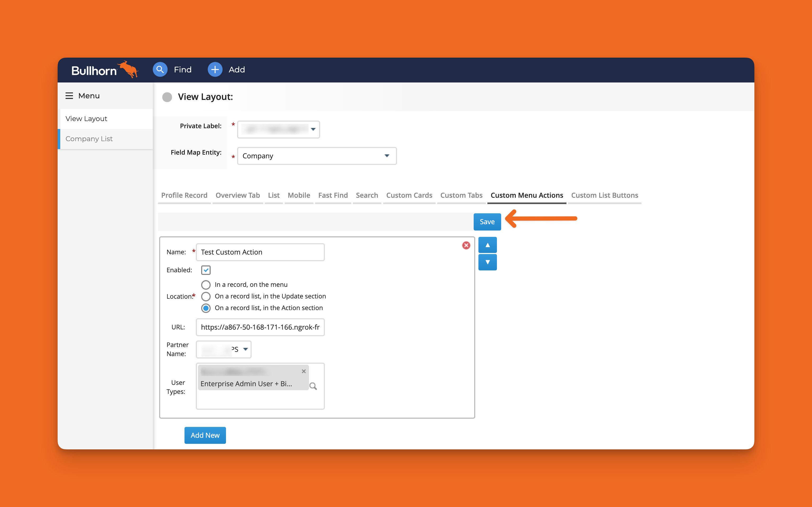The width and height of the screenshot is (812, 507).
Task: Switch to the Custom Tabs tab
Action: click(x=461, y=195)
